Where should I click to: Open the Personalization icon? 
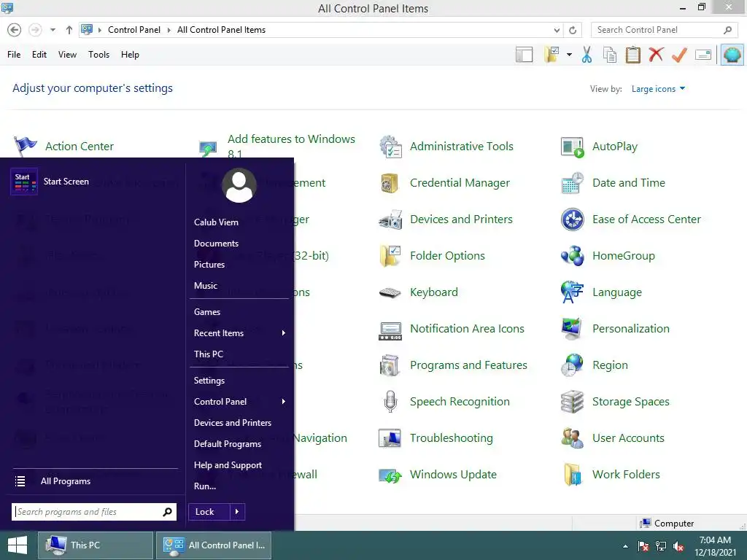coord(572,329)
